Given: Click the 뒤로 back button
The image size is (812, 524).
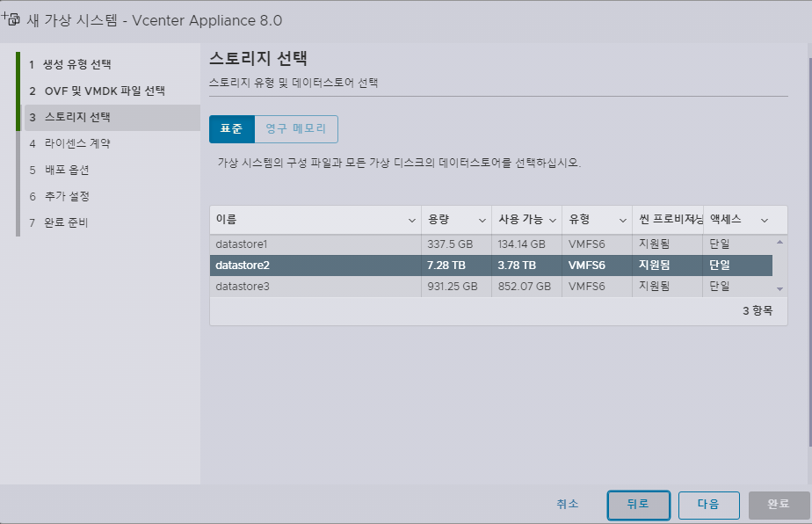Looking at the screenshot, I should coord(638,505).
